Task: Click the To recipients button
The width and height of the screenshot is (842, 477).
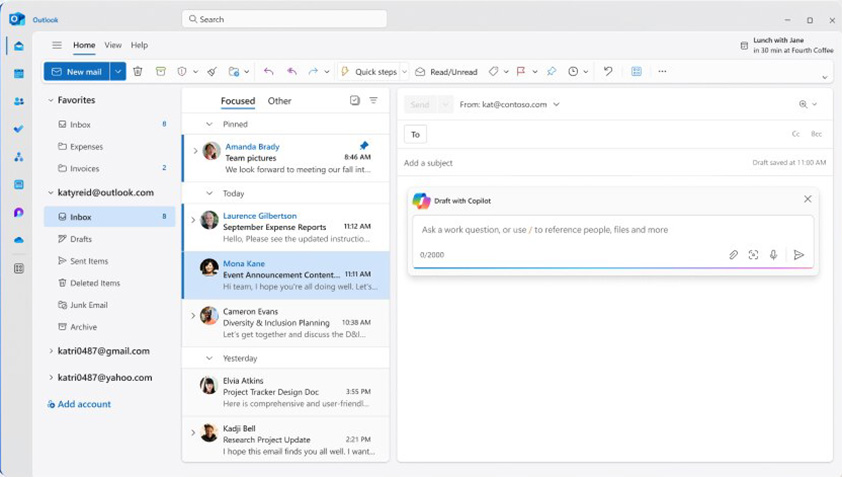Action: click(415, 134)
